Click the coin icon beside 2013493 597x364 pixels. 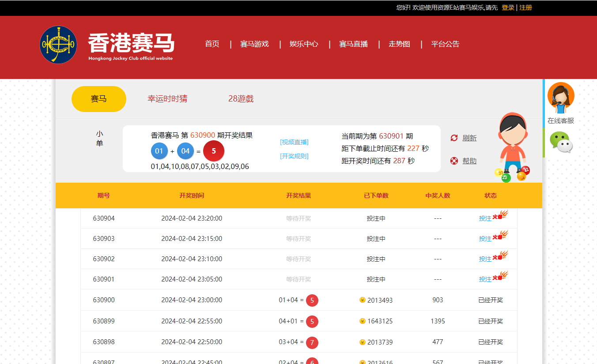pos(362,300)
